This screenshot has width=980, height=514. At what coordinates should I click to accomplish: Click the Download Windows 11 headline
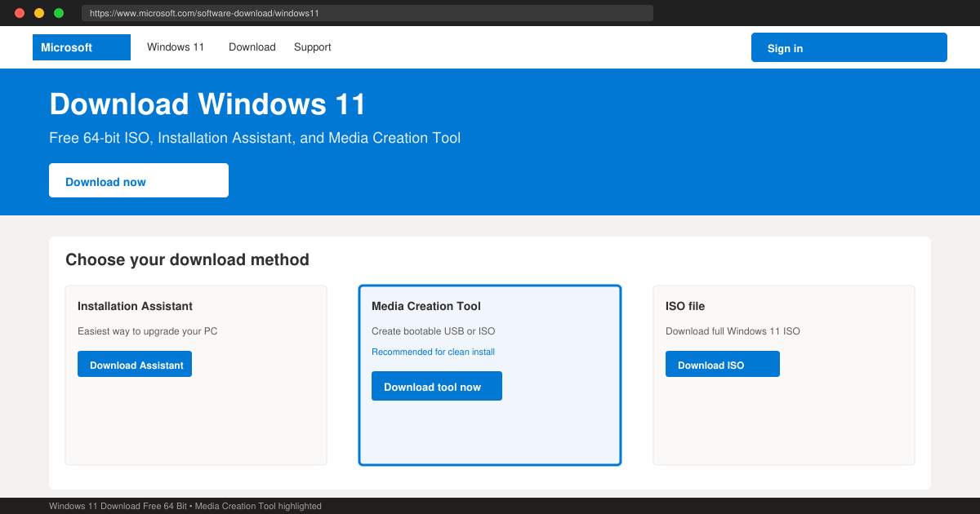click(208, 104)
